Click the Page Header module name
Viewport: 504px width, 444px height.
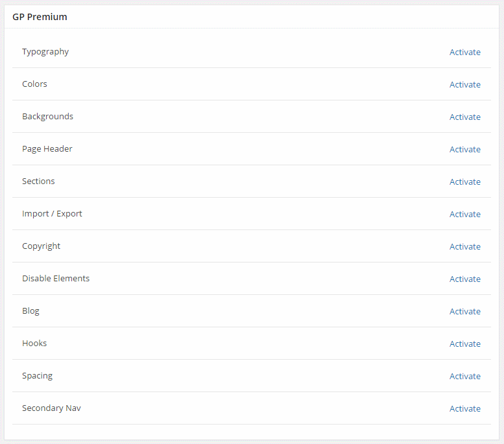47,149
